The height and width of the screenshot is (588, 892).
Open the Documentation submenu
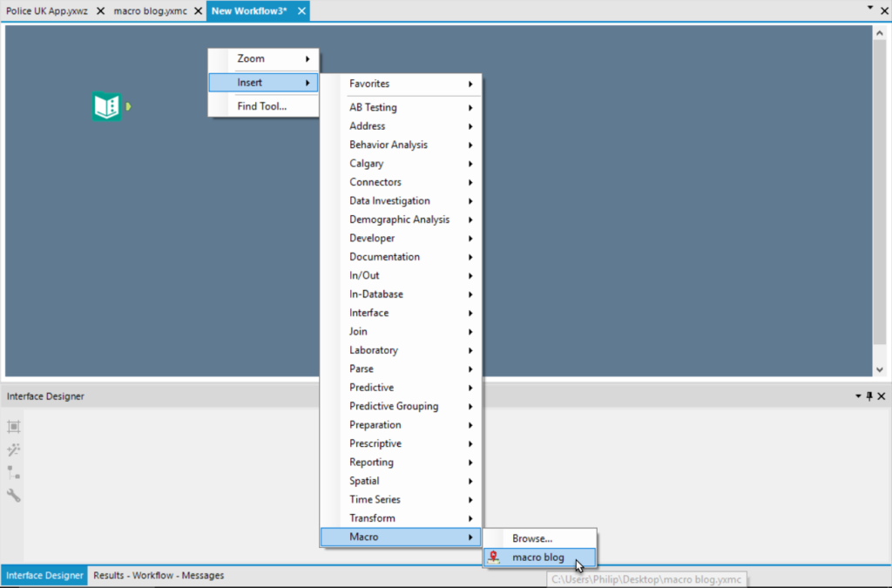tap(401, 257)
